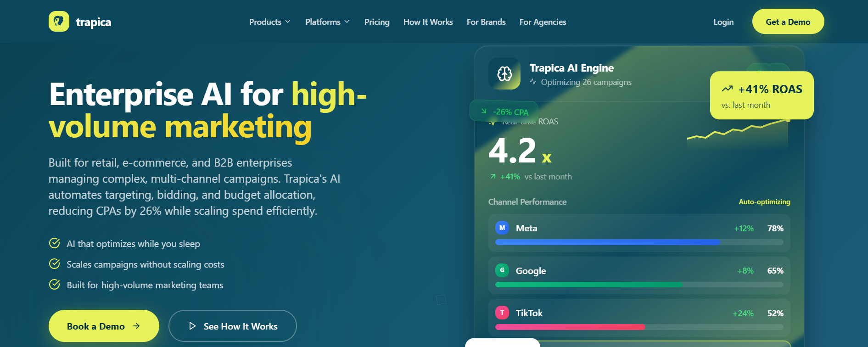Open the Platforms menu label
This screenshot has height=347, width=868.
[x=323, y=22]
